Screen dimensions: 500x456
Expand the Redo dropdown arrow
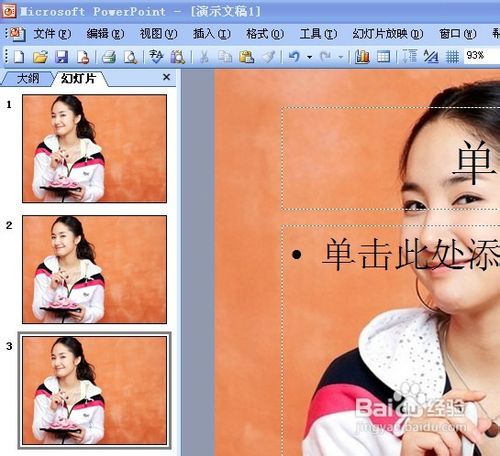point(341,57)
